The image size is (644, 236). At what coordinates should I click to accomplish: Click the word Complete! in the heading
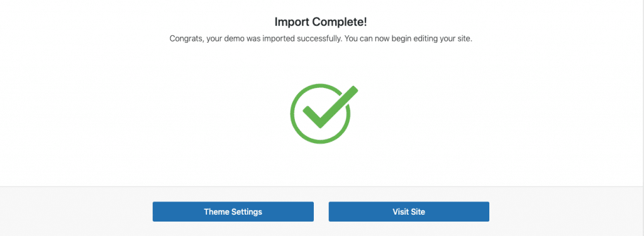[338, 22]
